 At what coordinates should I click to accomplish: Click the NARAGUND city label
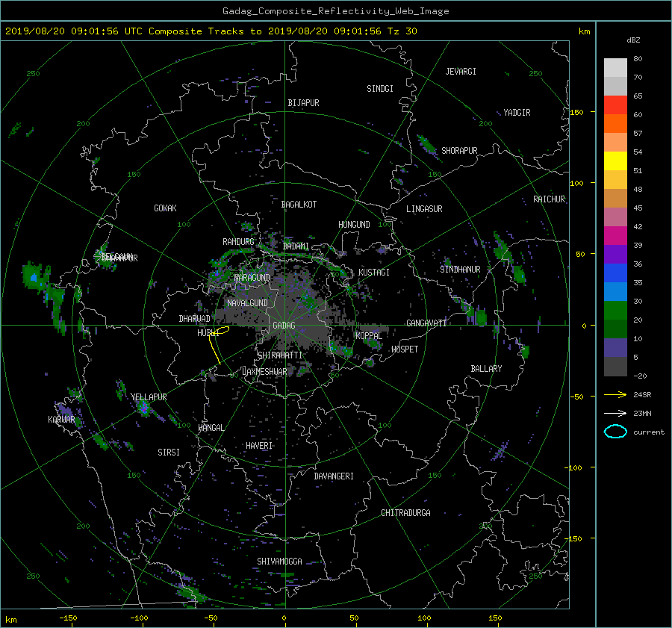tap(252, 277)
